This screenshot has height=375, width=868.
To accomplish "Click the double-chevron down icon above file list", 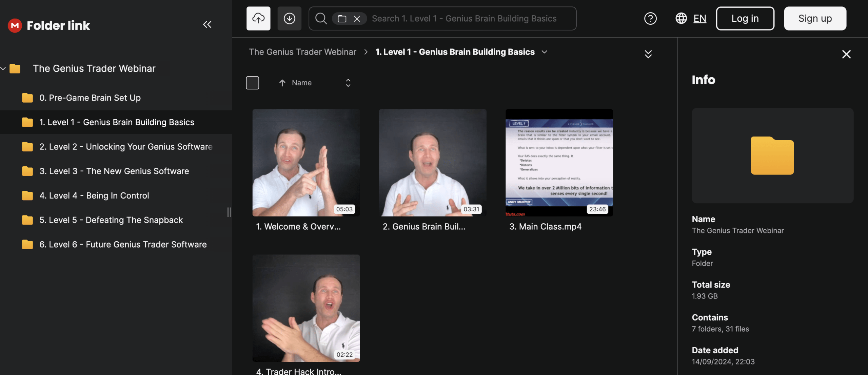I will (x=648, y=54).
